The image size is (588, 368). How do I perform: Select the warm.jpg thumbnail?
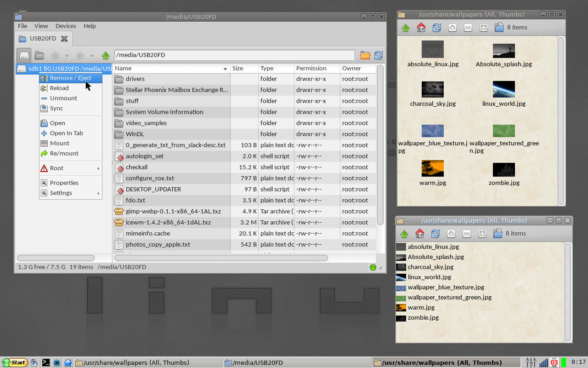pyautogui.click(x=432, y=169)
